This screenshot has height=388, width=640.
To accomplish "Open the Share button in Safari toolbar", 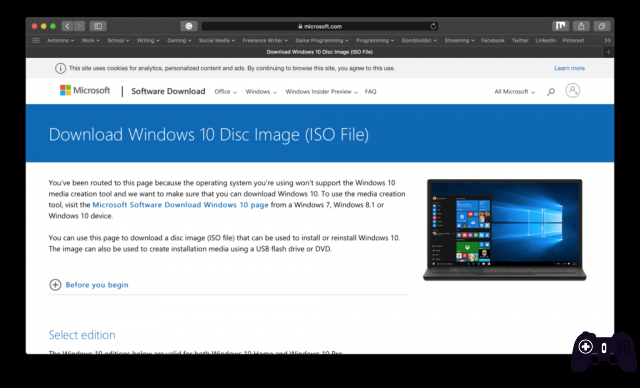I will [x=581, y=26].
